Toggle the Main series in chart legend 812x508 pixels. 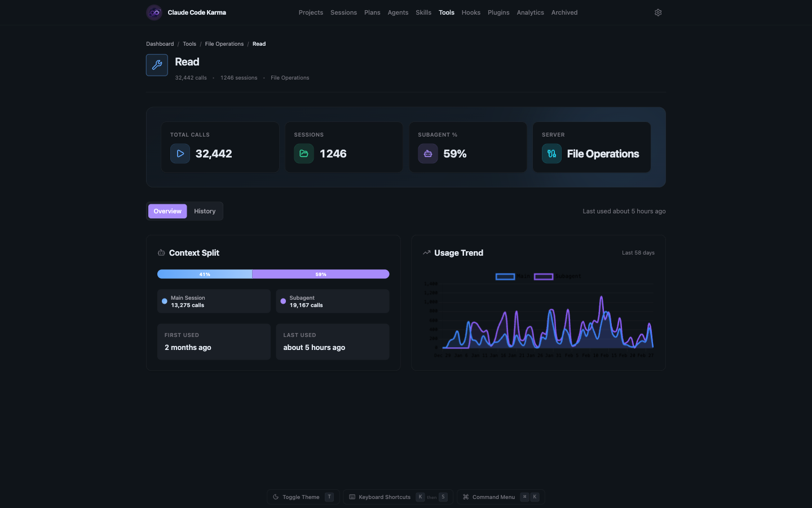click(x=513, y=277)
